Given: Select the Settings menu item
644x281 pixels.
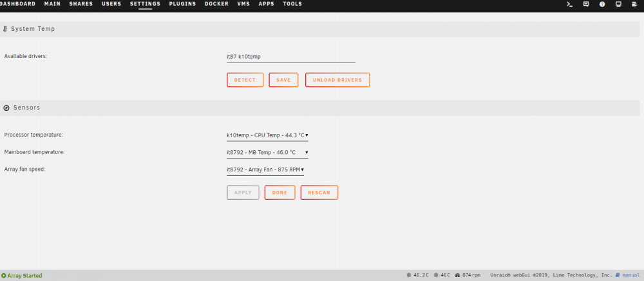Looking at the screenshot, I should (x=145, y=4).
